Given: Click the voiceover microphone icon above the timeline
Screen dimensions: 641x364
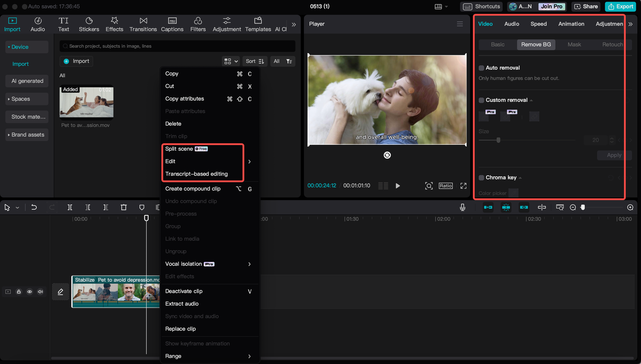Looking at the screenshot, I should point(461,207).
